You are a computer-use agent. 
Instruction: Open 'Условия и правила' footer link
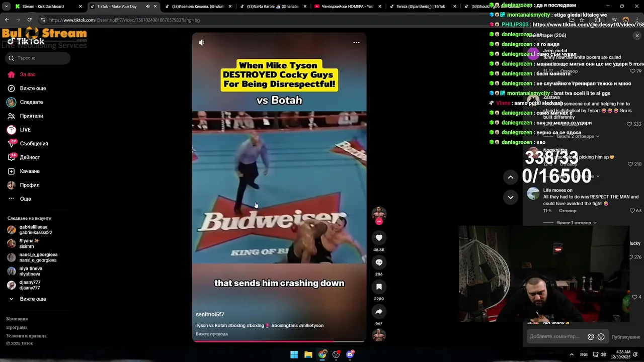coord(26,336)
